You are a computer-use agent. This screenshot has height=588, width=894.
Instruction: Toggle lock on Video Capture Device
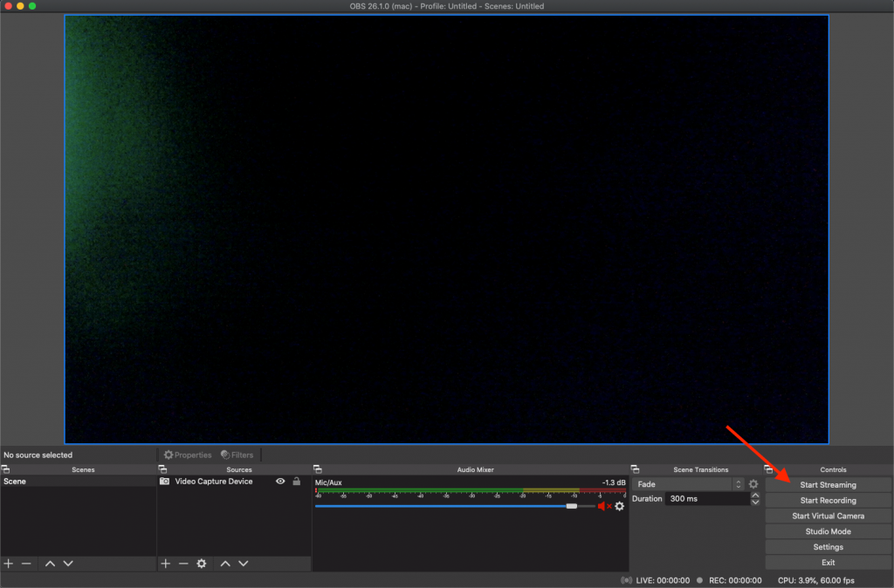click(x=296, y=482)
